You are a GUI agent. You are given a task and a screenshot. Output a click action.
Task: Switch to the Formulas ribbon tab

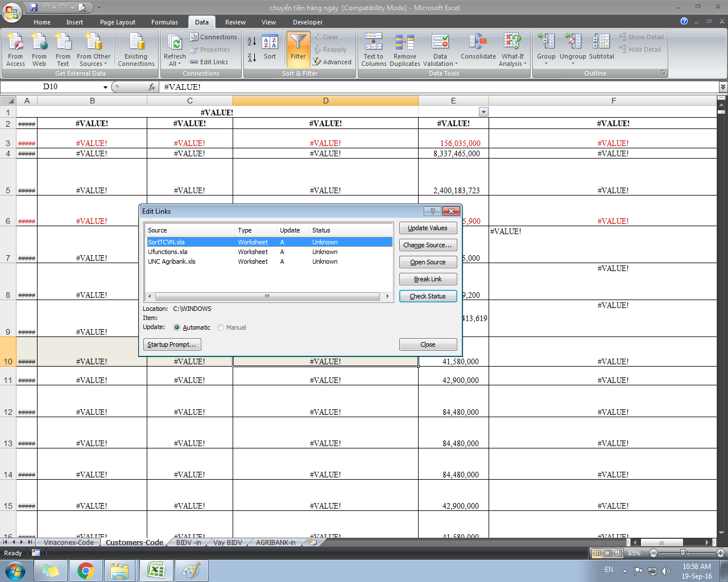[x=164, y=22]
